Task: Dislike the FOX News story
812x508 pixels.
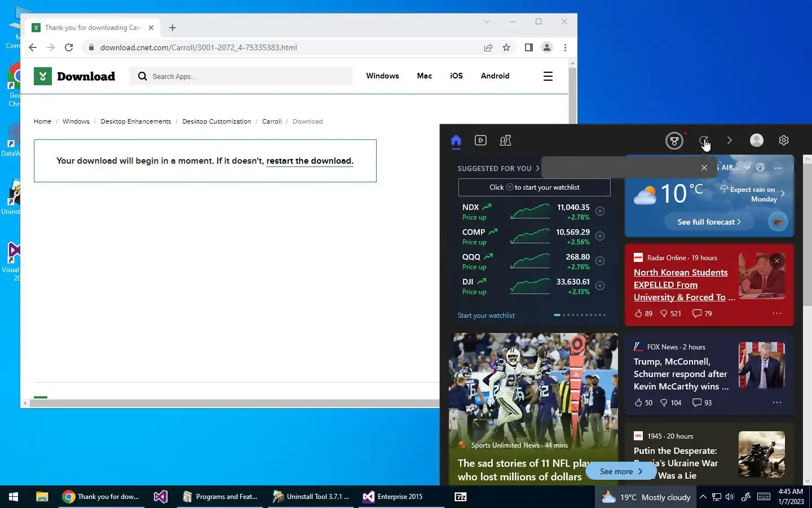Action: click(670, 402)
